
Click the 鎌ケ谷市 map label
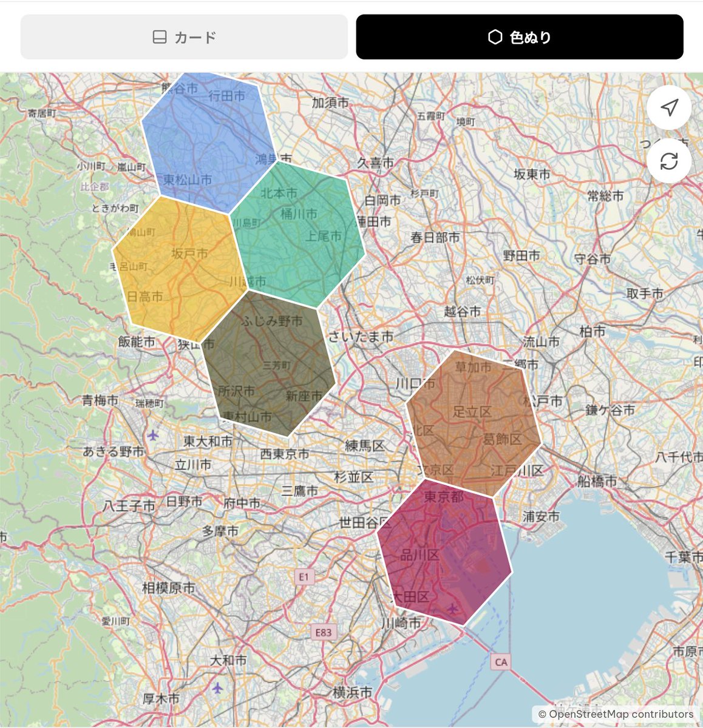(x=610, y=410)
